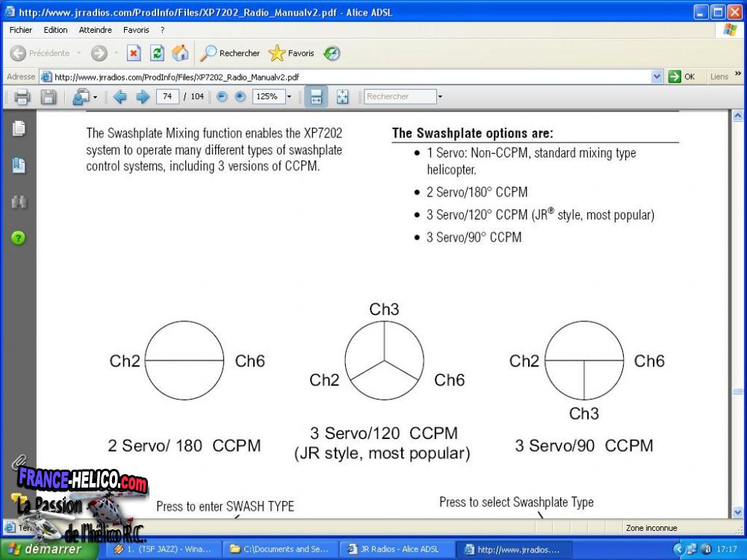Go to previous PDF page
The width and height of the screenshot is (747, 560).
click(120, 96)
